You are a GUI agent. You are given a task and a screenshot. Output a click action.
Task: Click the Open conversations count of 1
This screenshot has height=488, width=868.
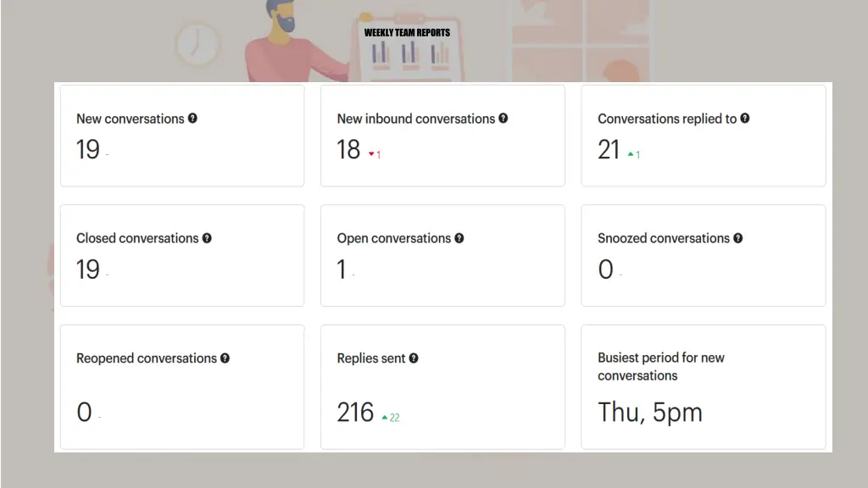tap(342, 269)
